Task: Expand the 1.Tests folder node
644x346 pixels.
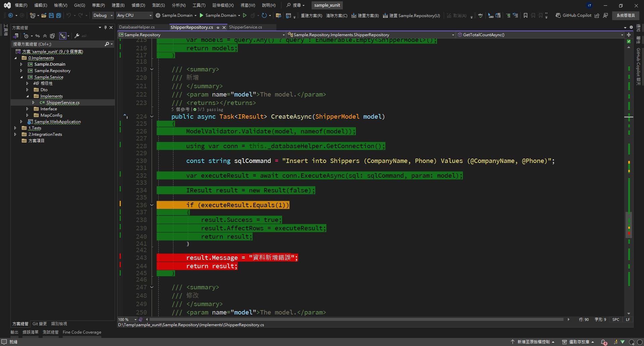Action: (x=15, y=128)
